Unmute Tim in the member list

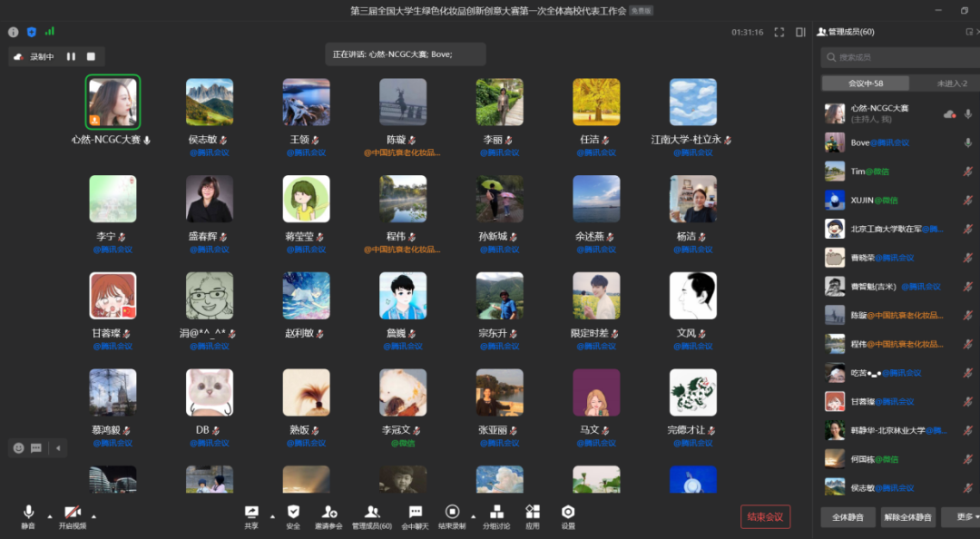point(967,171)
